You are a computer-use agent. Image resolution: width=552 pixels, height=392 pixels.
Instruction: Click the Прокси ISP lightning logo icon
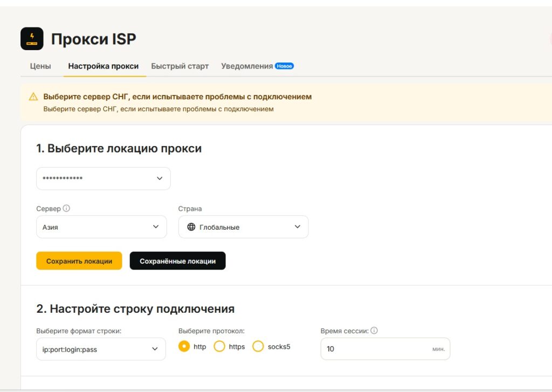coord(32,39)
